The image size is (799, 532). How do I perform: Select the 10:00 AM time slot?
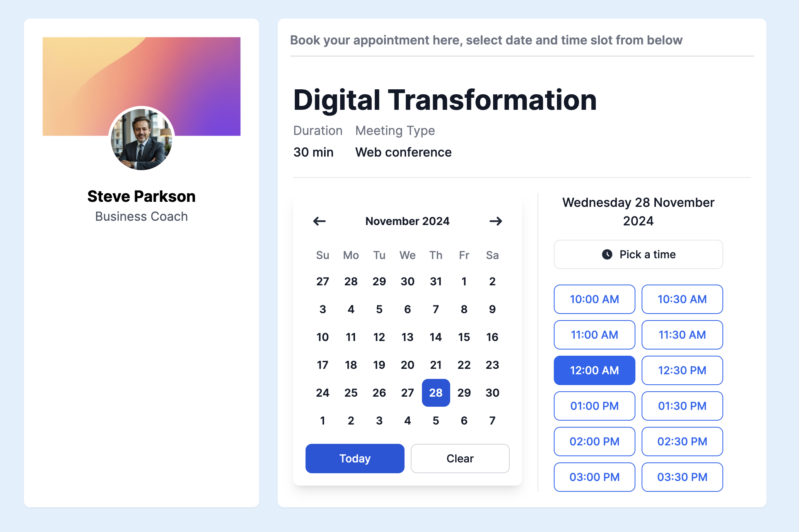pyautogui.click(x=594, y=298)
